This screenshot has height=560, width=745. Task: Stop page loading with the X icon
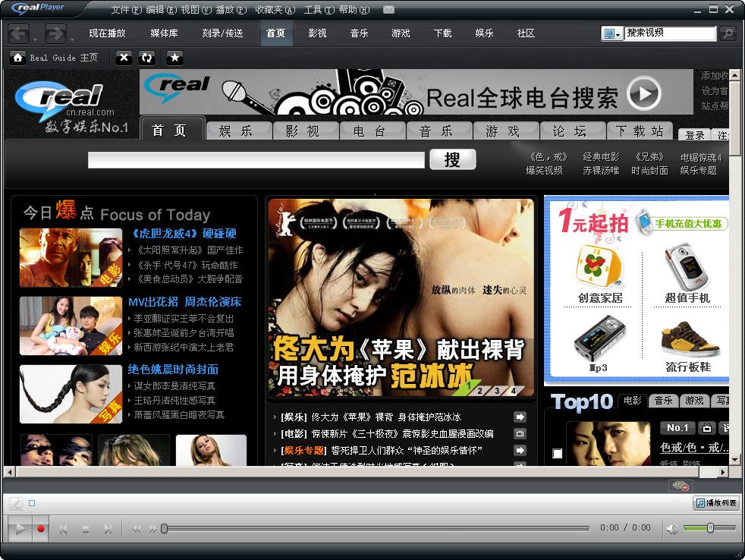[x=124, y=58]
